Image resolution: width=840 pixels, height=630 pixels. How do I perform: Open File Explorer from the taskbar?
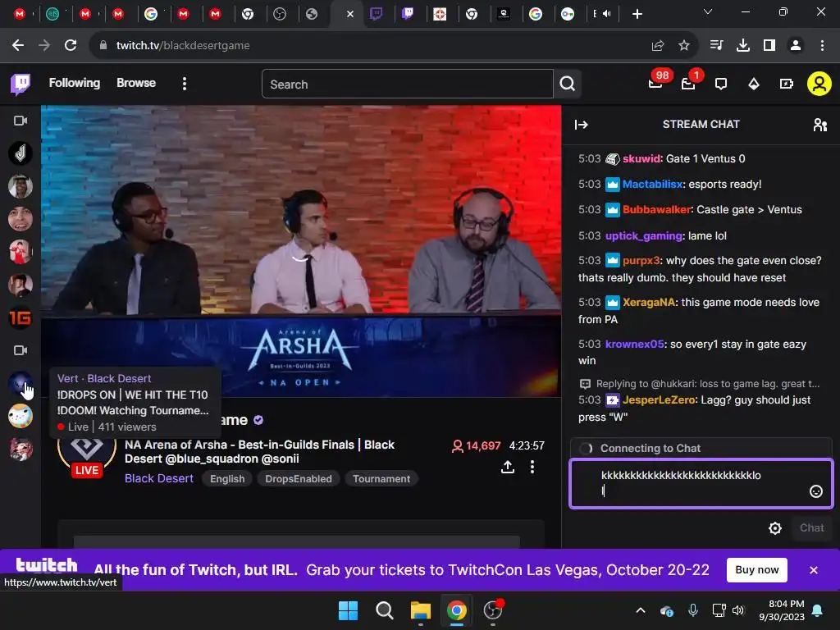tap(421, 610)
